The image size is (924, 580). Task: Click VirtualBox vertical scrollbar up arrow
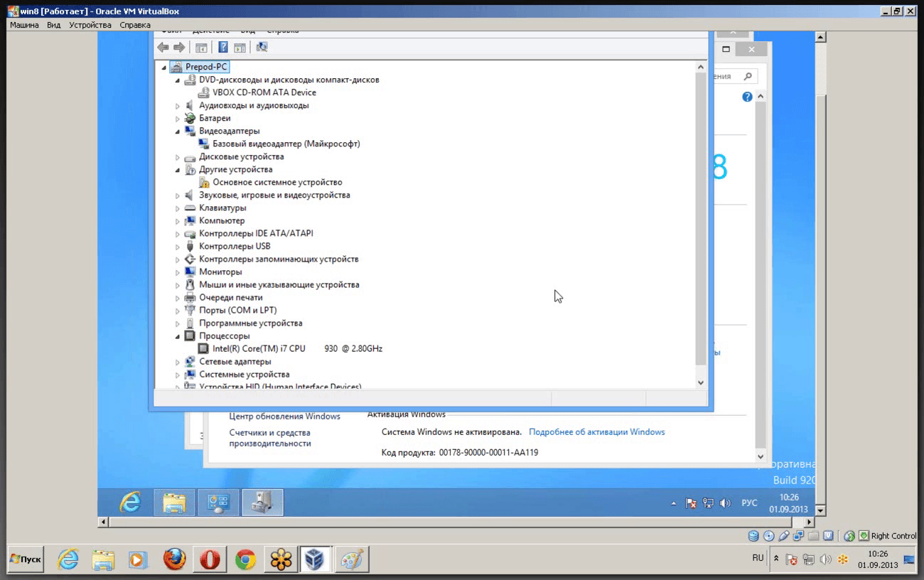[820, 37]
